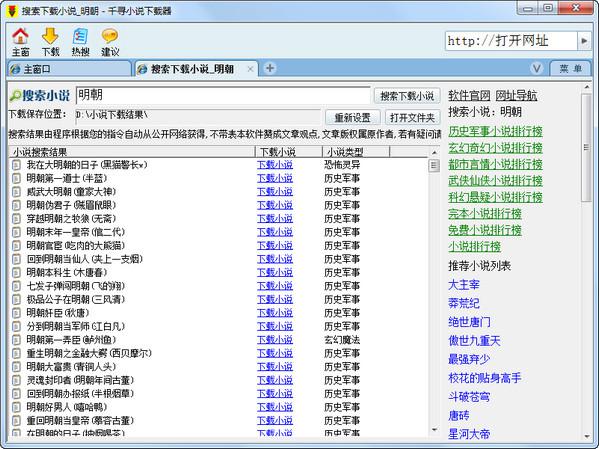Click file icon of 明朝第一道士 row

click(16, 178)
